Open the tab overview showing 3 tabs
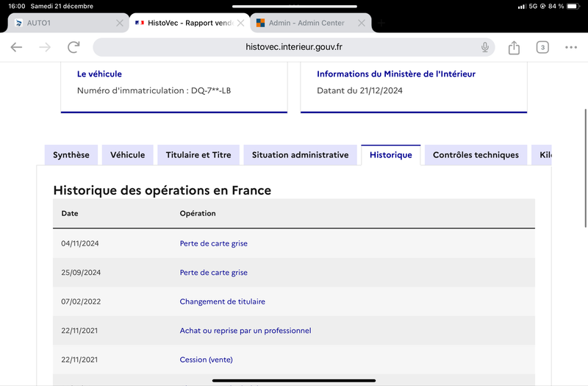 [x=542, y=47]
